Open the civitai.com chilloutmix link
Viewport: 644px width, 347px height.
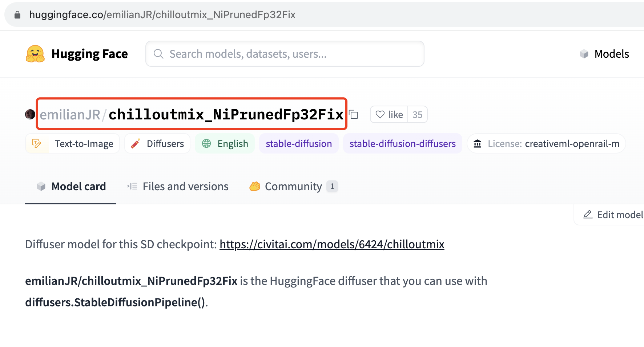pos(332,244)
